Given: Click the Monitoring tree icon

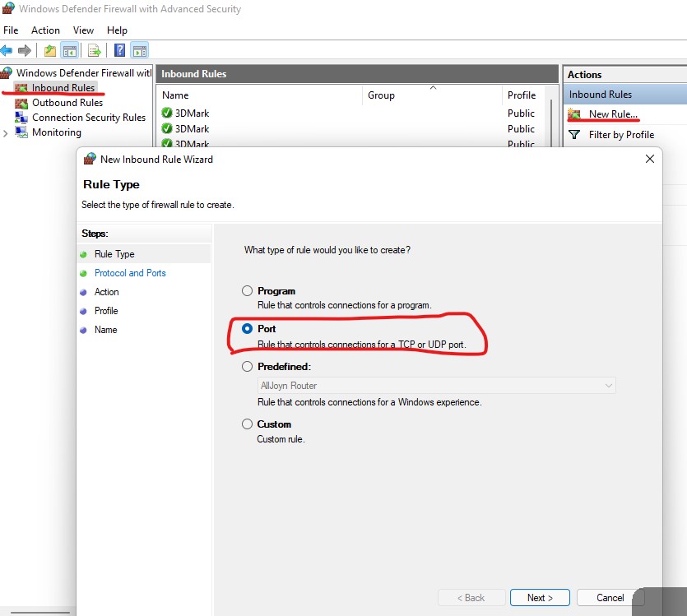Looking at the screenshot, I should click(x=21, y=132).
